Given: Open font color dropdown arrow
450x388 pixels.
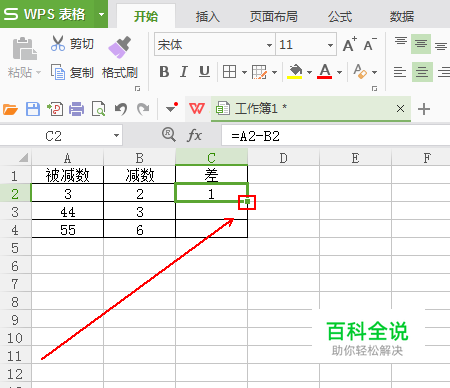Looking at the screenshot, I should click(x=339, y=72).
